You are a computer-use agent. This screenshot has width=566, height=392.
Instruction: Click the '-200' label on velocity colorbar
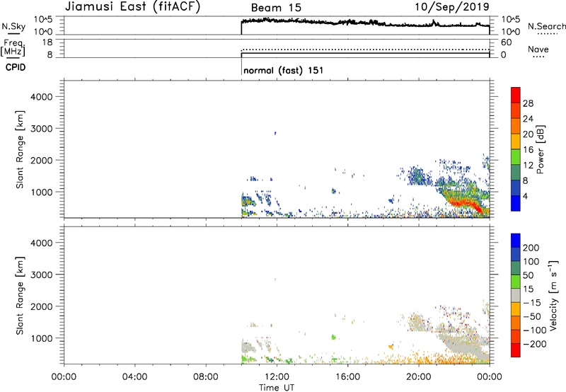pos(535,344)
